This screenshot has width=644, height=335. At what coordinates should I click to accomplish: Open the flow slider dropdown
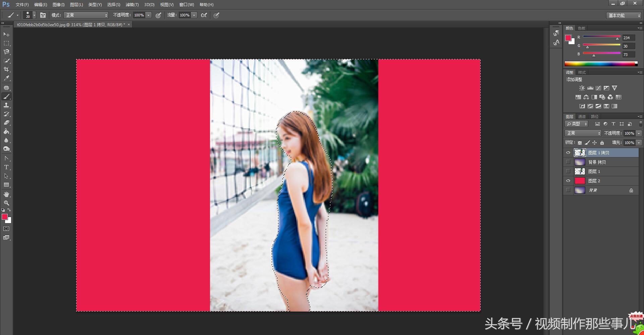(194, 15)
